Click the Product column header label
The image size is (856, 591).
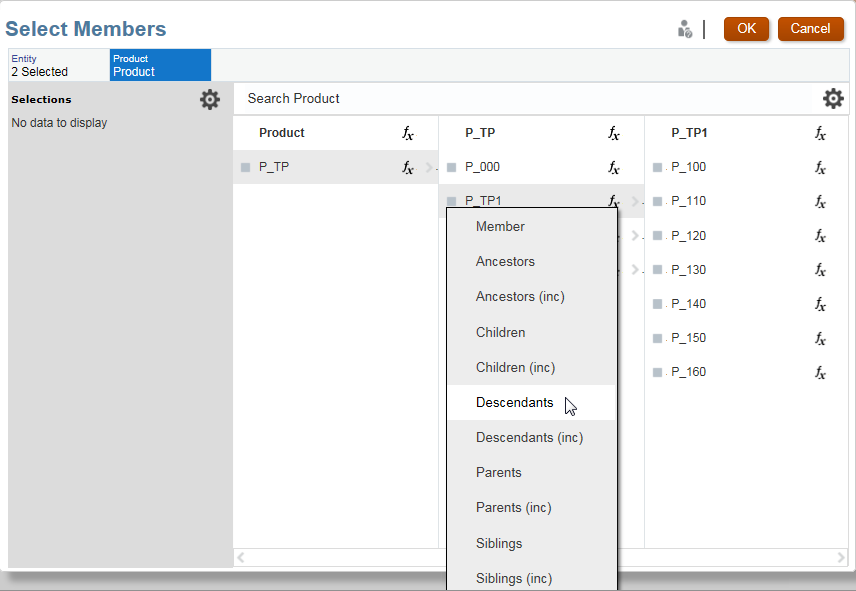click(282, 133)
